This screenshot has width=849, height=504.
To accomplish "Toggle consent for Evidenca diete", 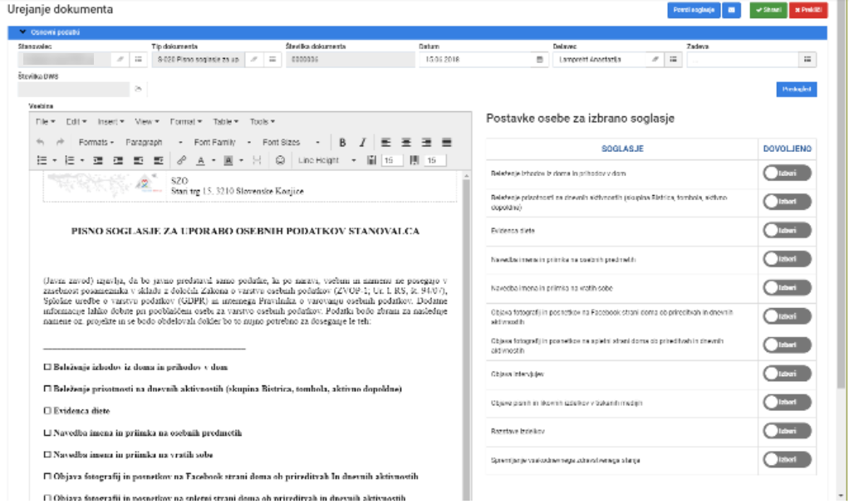I will click(x=787, y=231).
